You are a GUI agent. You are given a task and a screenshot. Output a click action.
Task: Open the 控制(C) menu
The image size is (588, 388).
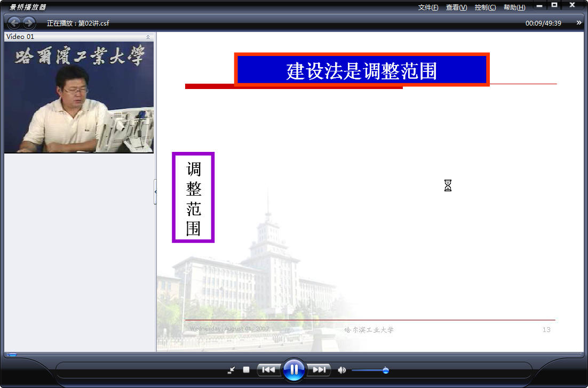[485, 7]
